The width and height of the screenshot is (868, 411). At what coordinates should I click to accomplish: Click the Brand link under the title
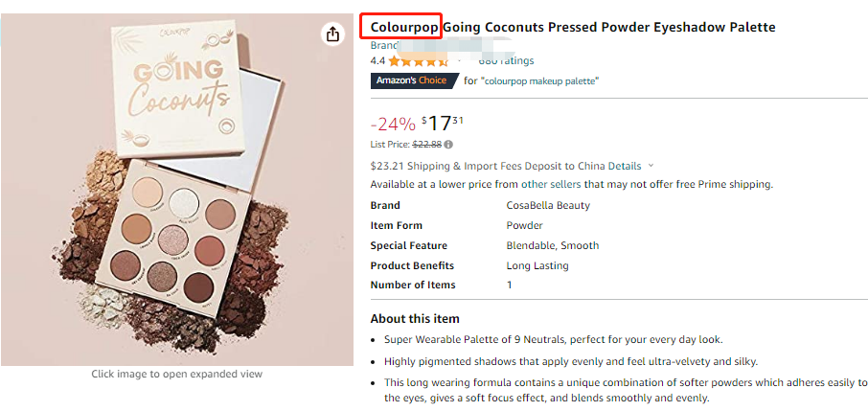point(383,45)
